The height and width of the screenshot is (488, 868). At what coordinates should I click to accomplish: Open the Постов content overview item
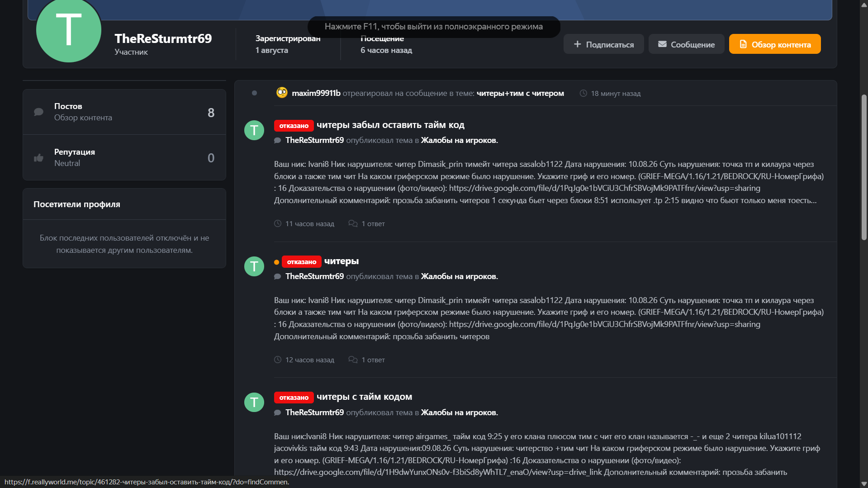pos(124,112)
